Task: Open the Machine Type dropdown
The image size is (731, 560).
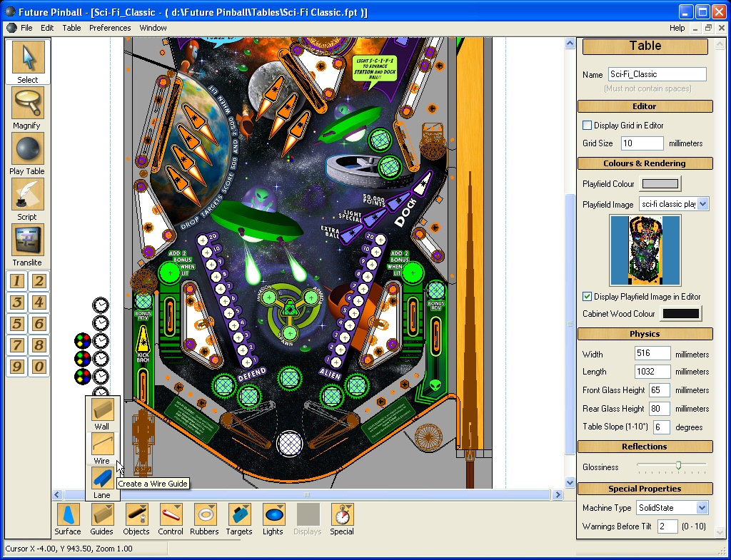Action: point(702,508)
